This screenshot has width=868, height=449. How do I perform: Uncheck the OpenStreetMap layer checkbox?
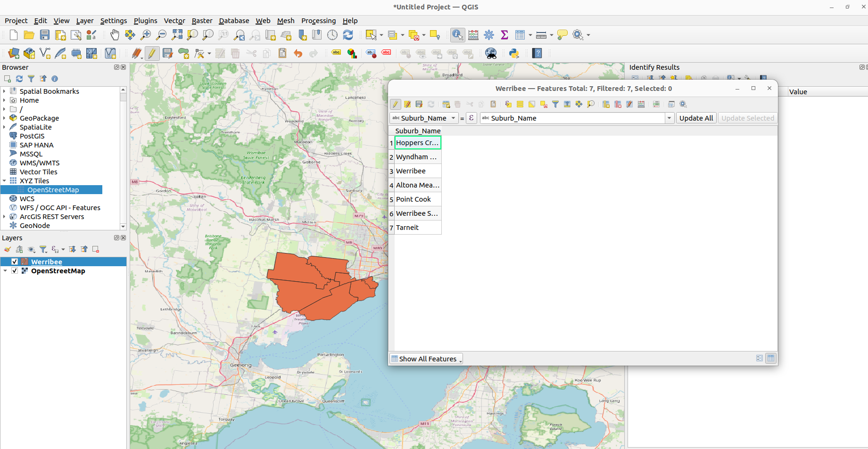(x=15, y=271)
